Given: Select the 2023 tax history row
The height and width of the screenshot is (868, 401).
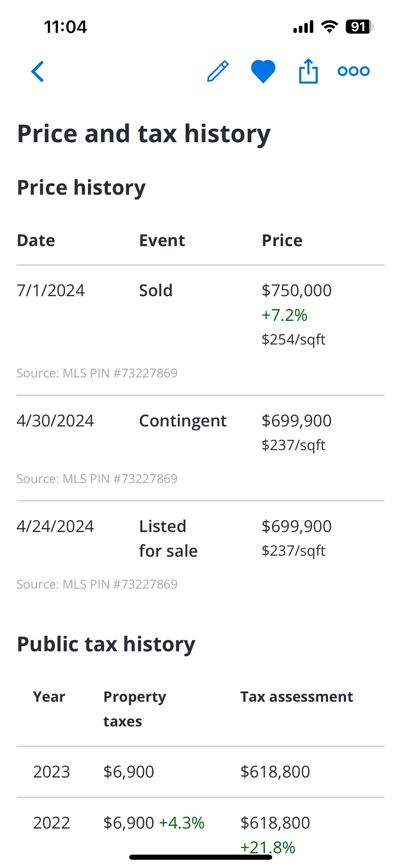Looking at the screenshot, I should click(x=200, y=772).
